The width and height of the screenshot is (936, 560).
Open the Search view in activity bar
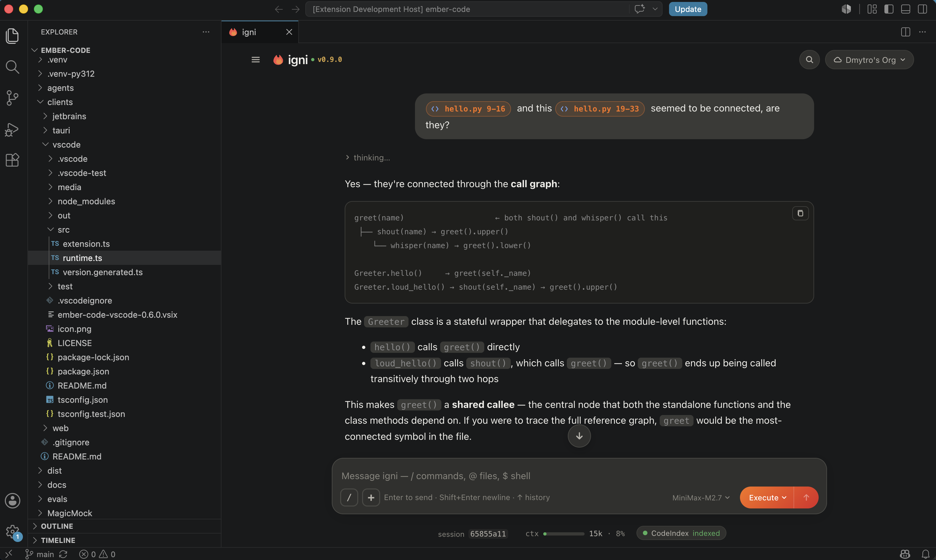coord(13,67)
